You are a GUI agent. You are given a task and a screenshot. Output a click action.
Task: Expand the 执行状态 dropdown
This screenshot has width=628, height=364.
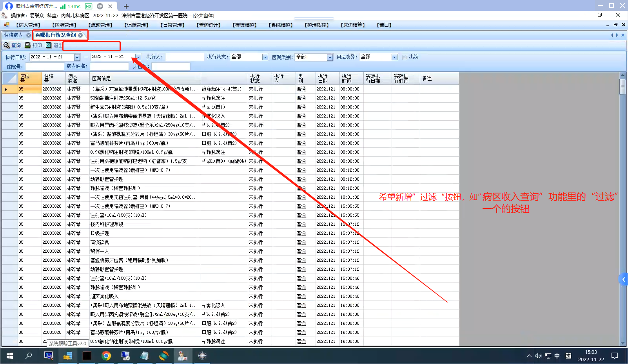[265, 57]
